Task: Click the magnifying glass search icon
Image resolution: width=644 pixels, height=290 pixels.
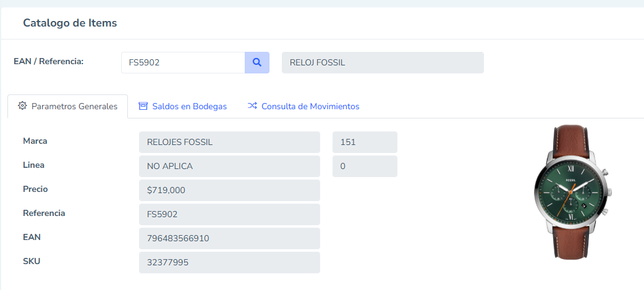Action: pyautogui.click(x=257, y=62)
